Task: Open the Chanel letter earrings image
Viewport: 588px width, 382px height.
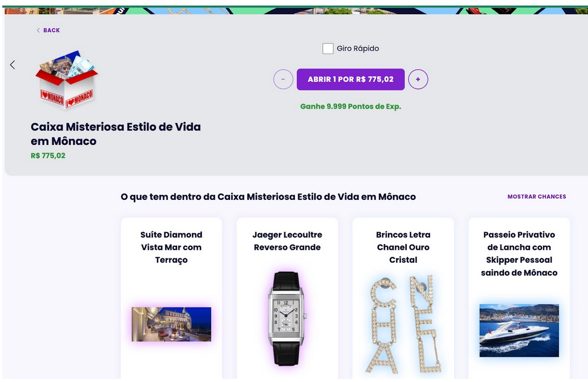Action: tap(403, 324)
